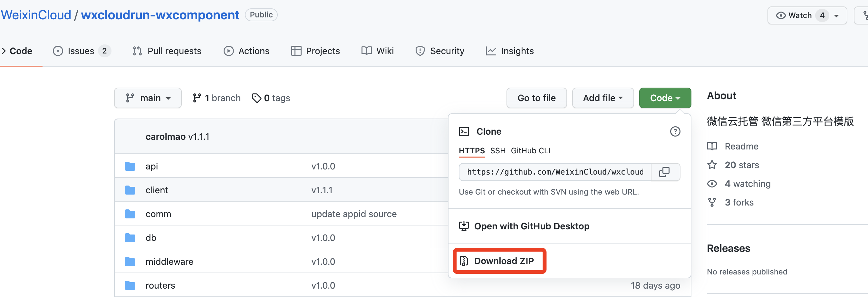
Task: Click the book icon beside Readme
Action: [x=712, y=146]
